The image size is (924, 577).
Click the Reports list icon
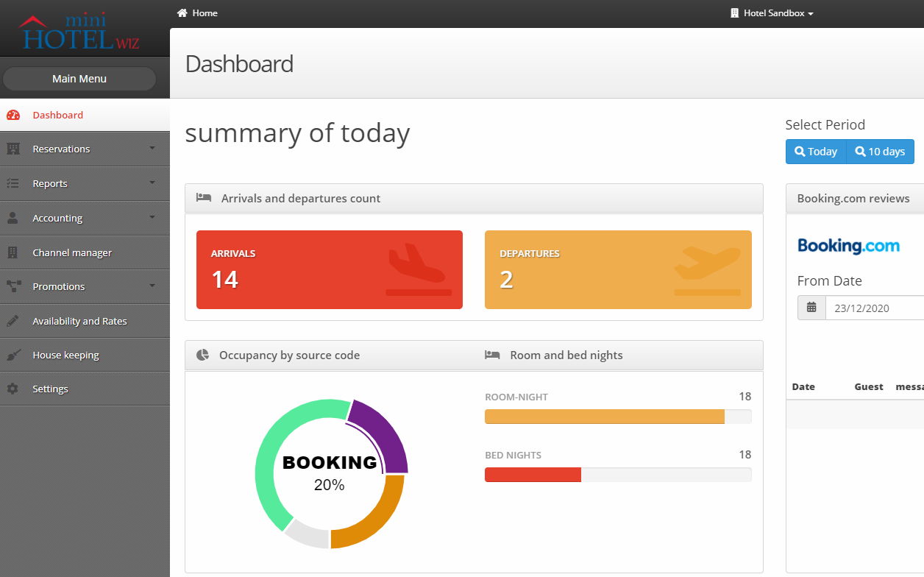coord(13,183)
